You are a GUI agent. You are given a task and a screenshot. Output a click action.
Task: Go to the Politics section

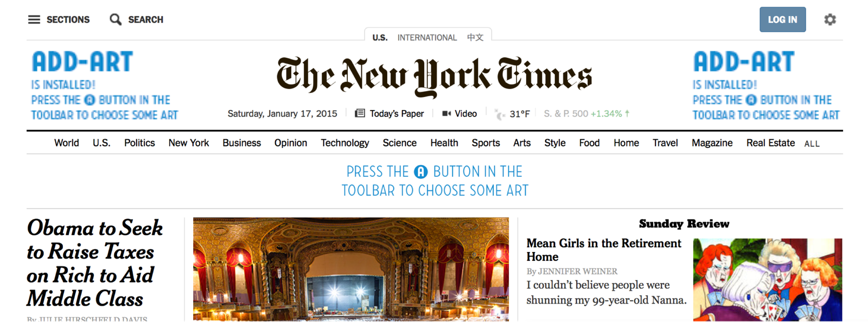tap(139, 143)
